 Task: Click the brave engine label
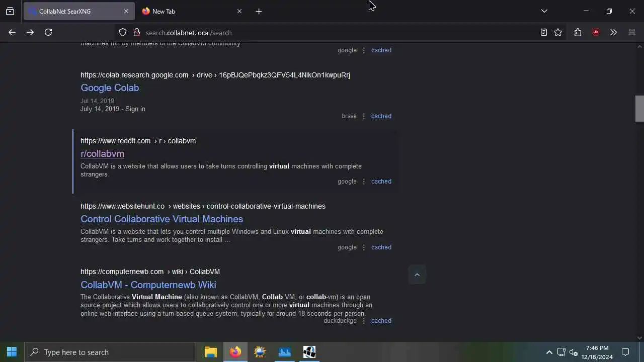pos(349,116)
